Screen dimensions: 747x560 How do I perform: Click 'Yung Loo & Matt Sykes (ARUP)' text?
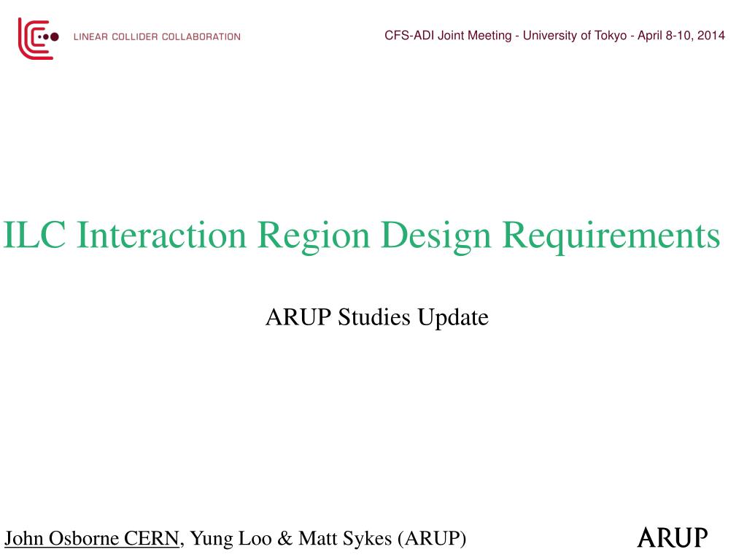point(328,539)
